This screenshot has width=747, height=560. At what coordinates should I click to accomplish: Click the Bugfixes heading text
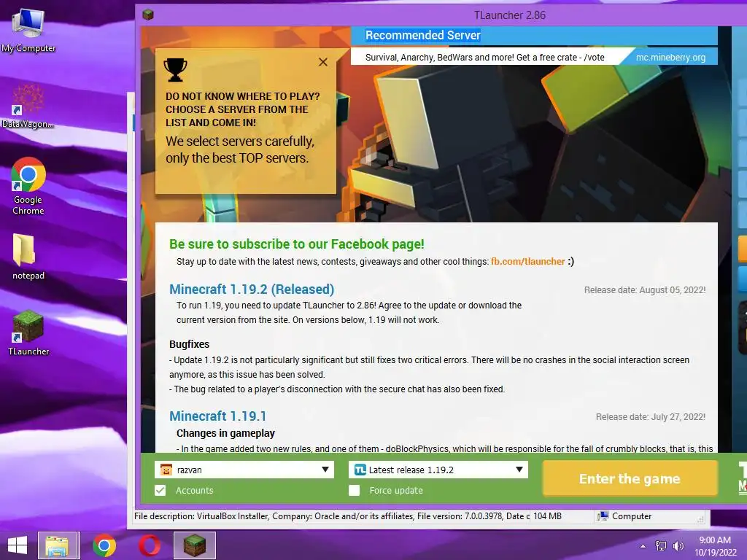[189, 344]
